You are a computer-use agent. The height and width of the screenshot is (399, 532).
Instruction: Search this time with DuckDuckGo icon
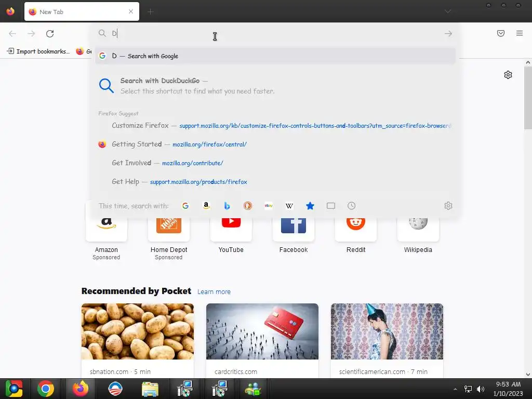(x=248, y=206)
